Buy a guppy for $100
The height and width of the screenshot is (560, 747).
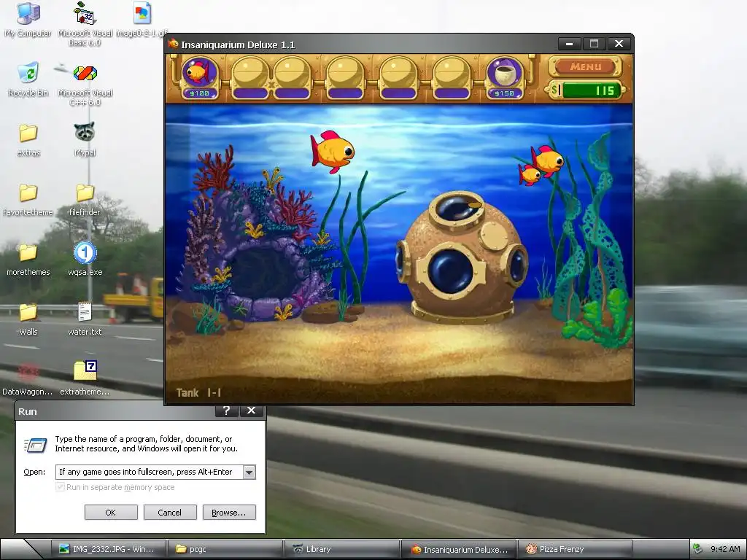coord(200,77)
